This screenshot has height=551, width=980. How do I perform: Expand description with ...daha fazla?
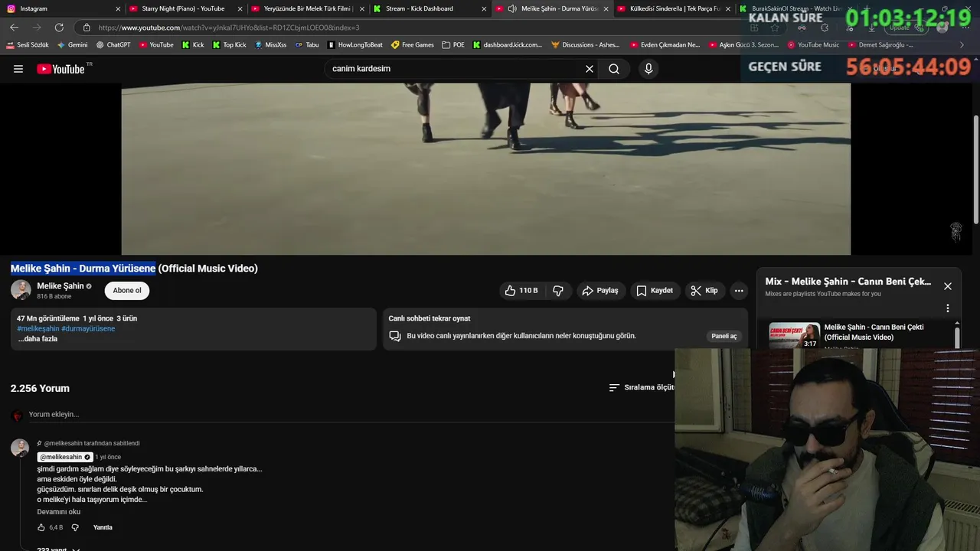tap(38, 339)
